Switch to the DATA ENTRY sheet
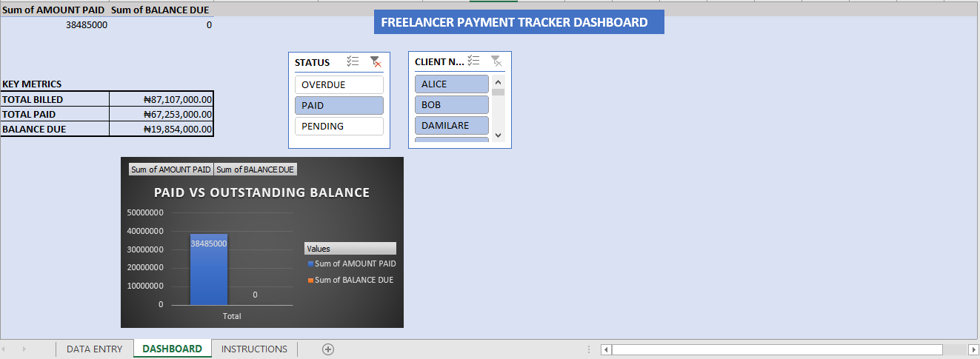Screen dimensions: 980x359 94,349
